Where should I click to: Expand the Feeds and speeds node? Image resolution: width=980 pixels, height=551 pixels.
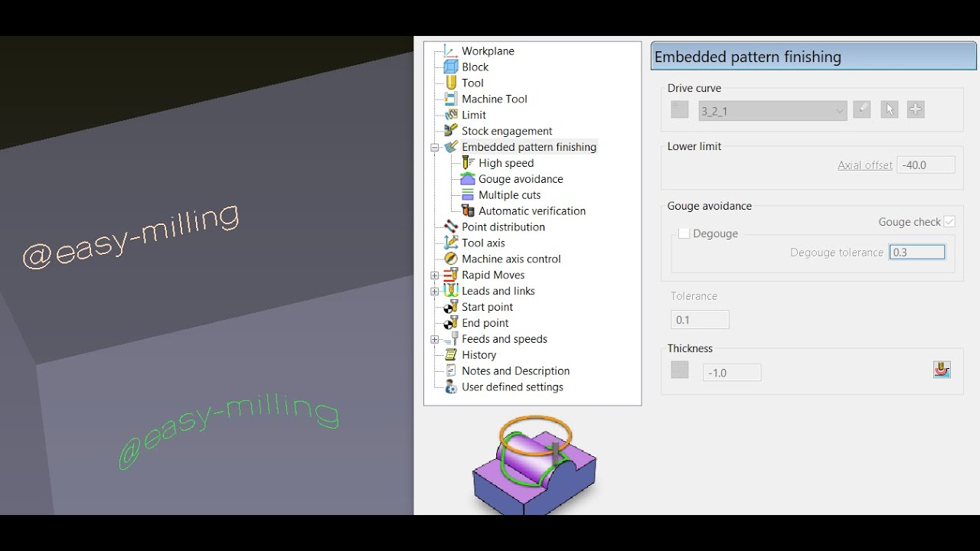[435, 340]
